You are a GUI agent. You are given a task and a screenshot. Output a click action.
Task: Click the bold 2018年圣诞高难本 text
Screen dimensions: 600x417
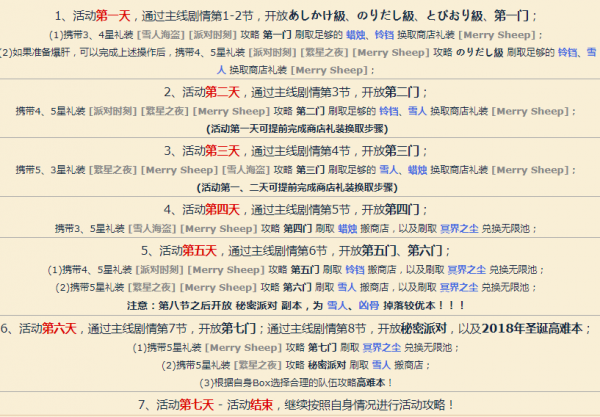coord(532,328)
